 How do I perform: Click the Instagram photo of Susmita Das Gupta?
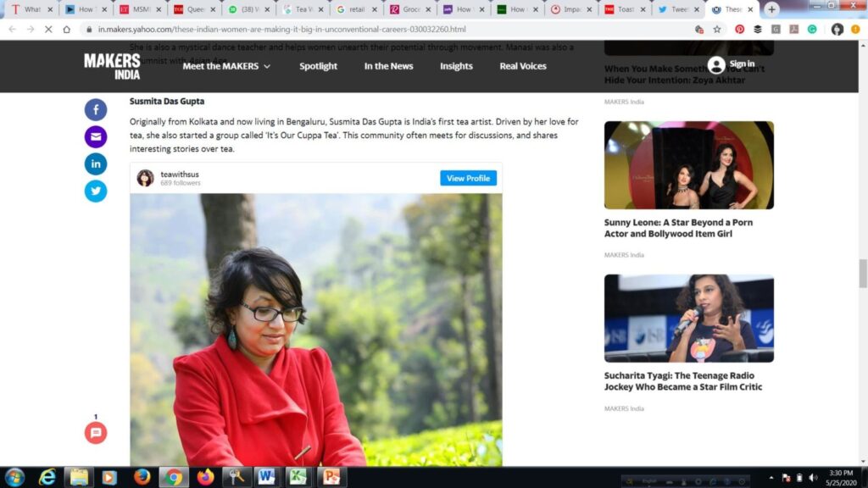pyautogui.click(x=316, y=330)
